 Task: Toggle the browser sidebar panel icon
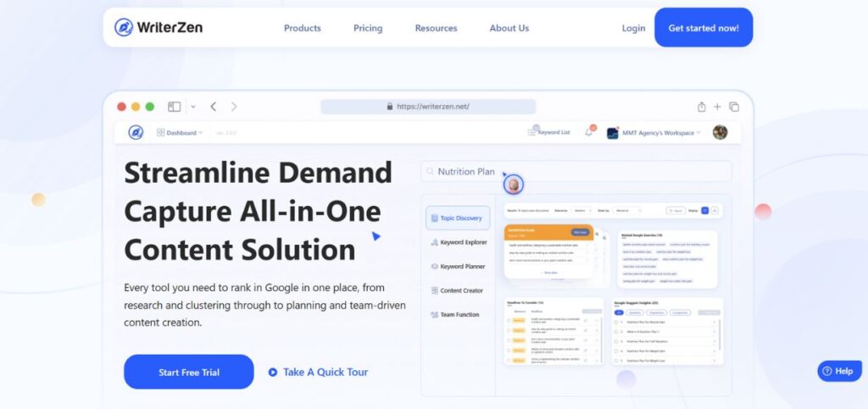point(175,107)
